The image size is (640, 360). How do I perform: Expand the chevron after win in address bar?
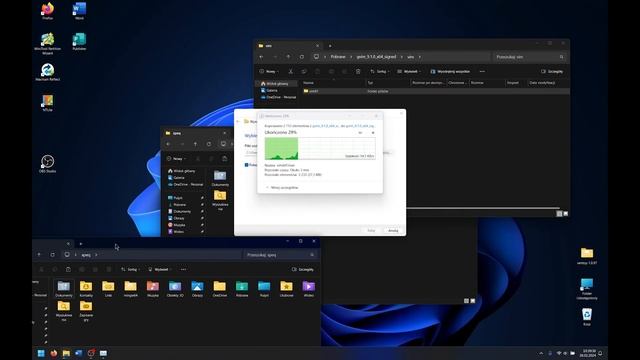point(420,57)
